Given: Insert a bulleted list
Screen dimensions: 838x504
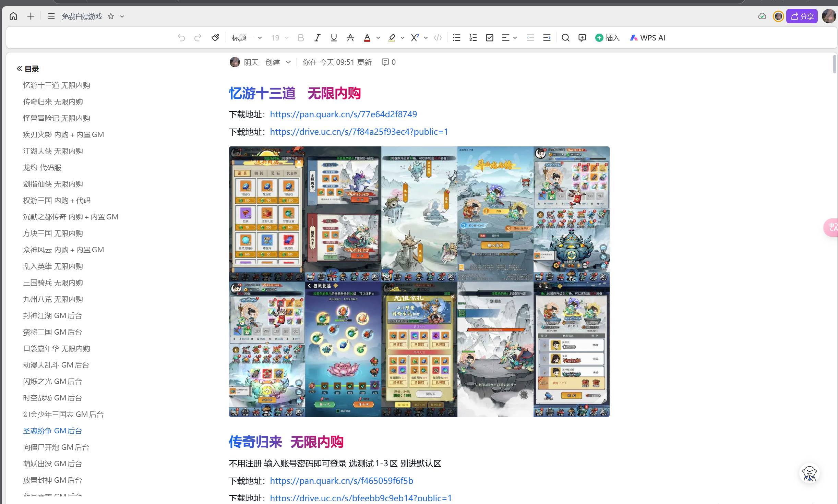Looking at the screenshot, I should coord(456,38).
